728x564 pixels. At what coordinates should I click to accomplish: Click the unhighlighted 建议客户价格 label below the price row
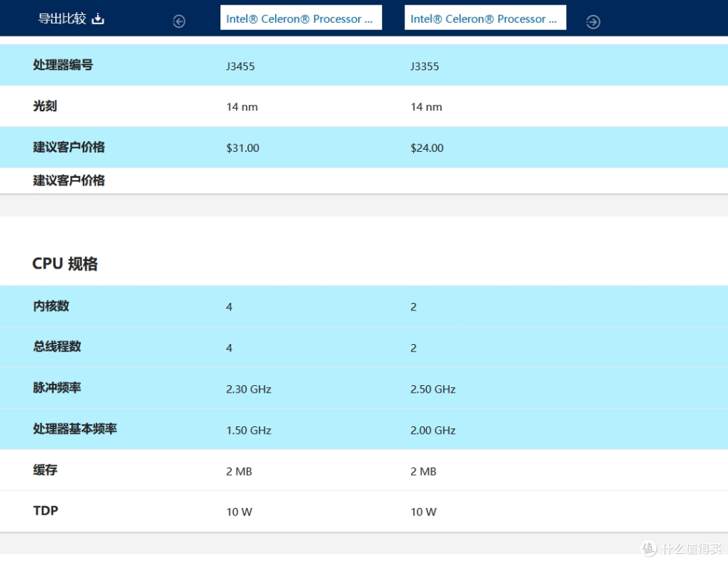(69, 180)
